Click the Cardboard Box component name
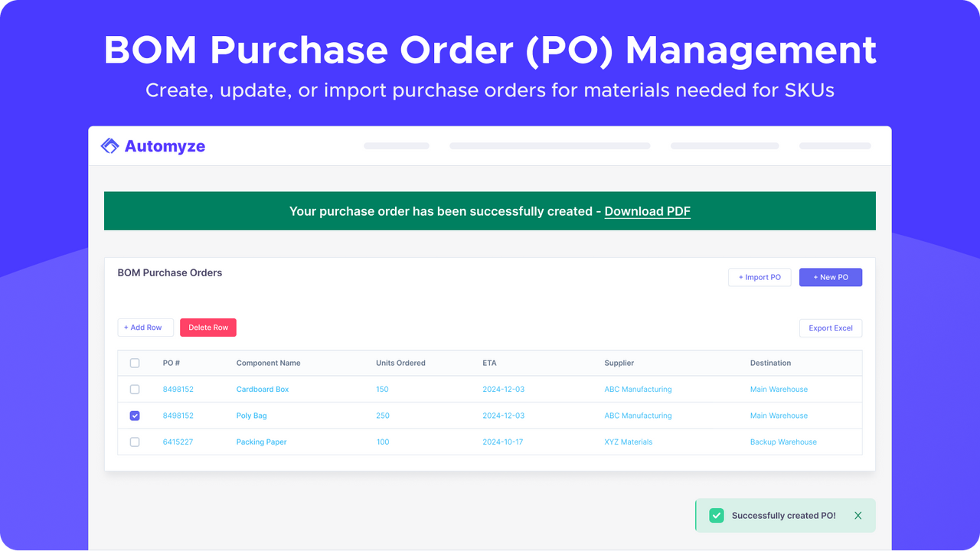Screen dimensions: 980x551 (x=263, y=390)
